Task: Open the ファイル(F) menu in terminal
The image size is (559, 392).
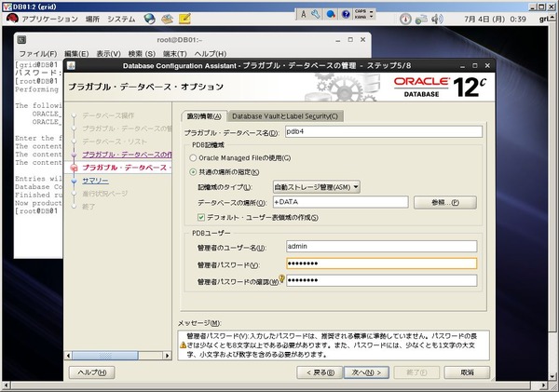Action: (x=38, y=53)
